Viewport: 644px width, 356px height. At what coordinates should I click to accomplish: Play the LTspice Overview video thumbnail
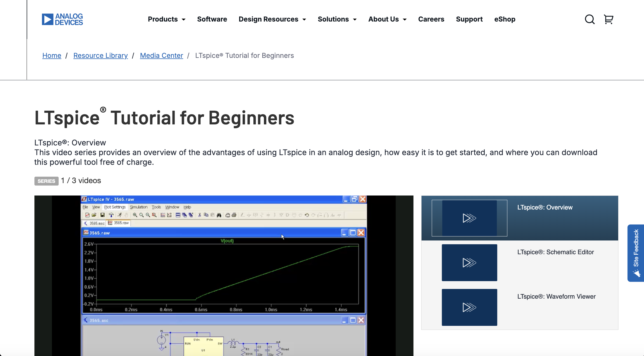pyautogui.click(x=469, y=218)
